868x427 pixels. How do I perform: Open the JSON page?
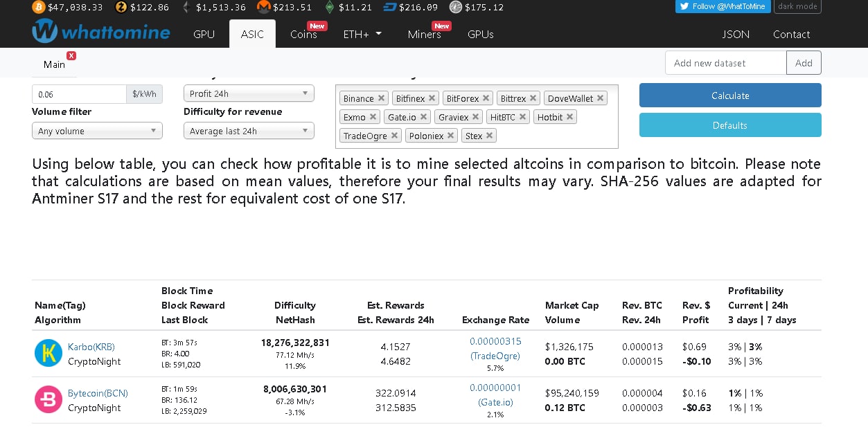736,34
